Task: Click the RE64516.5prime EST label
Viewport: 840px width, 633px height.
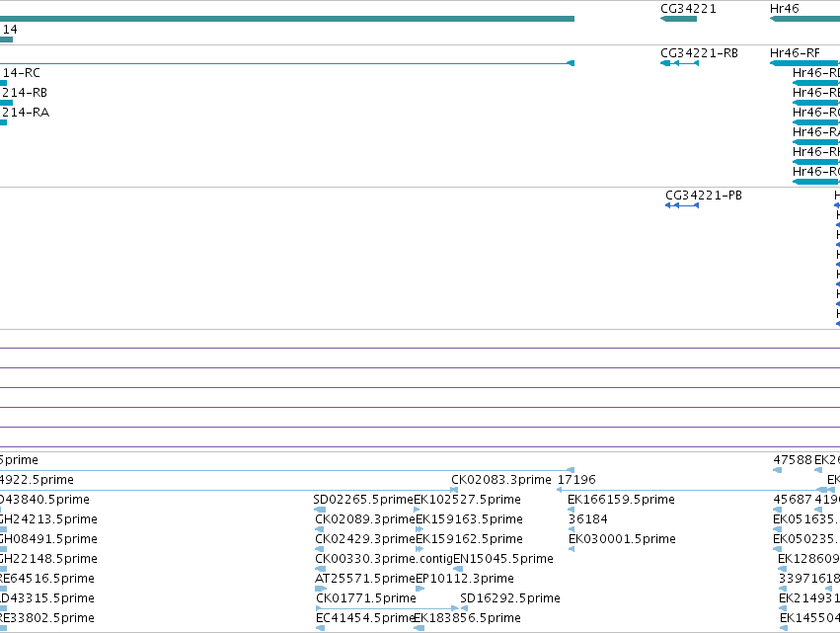Action: click(47, 579)
